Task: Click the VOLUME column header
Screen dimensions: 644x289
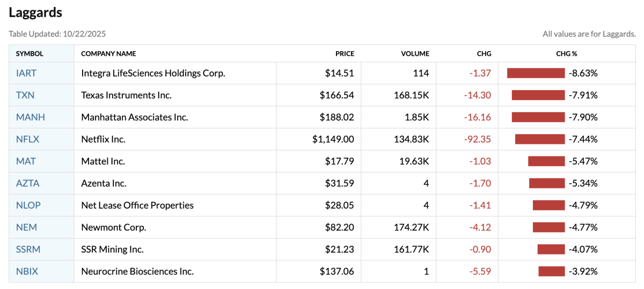Action: pyautogui.click(x=415, y=54)
